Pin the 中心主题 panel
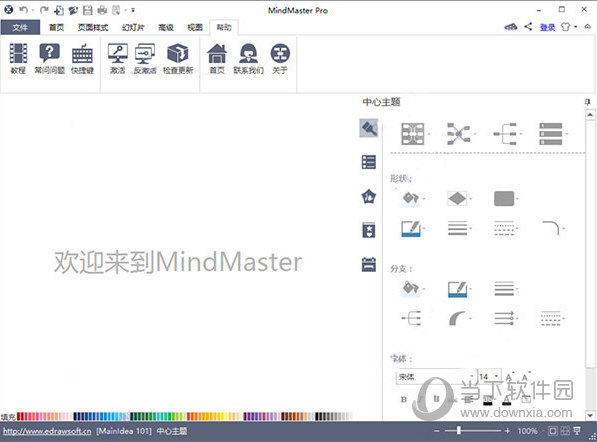The height and width of the screenshot is (442, 597). [587, 102]
